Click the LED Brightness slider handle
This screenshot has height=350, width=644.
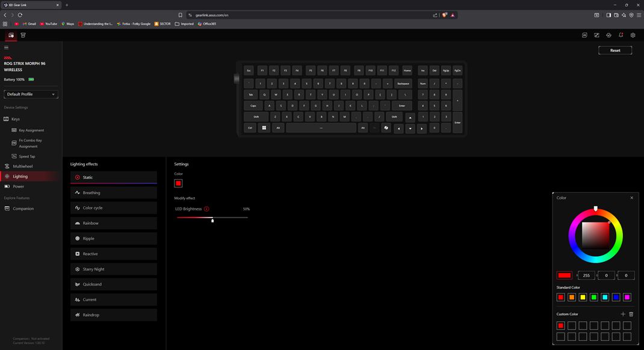(x=212, y=221)
